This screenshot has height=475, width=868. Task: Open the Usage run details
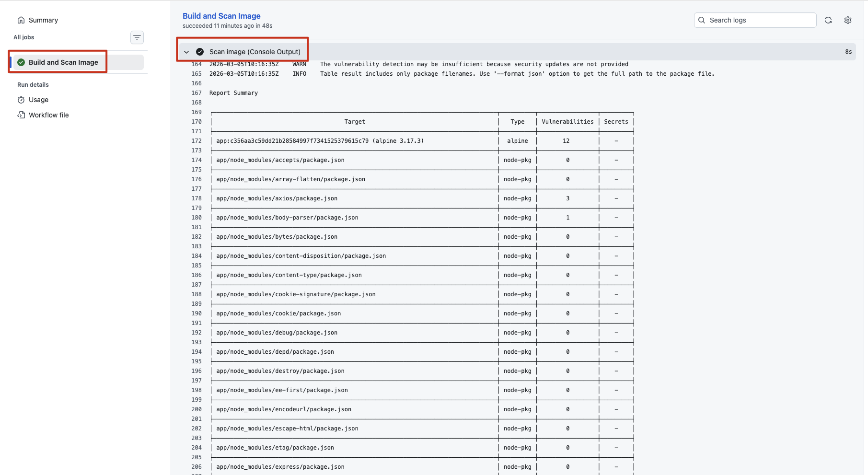tap(38, 100)
